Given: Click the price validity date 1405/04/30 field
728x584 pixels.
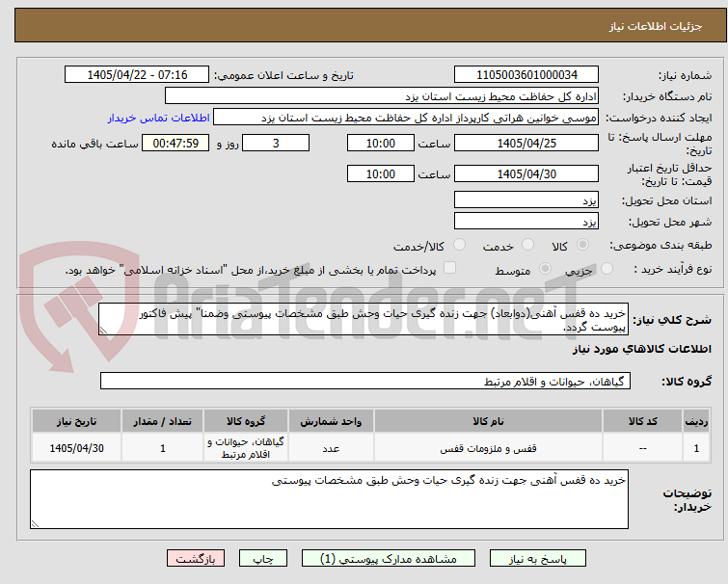Looking at the screenshot, I should pos(526,173).
